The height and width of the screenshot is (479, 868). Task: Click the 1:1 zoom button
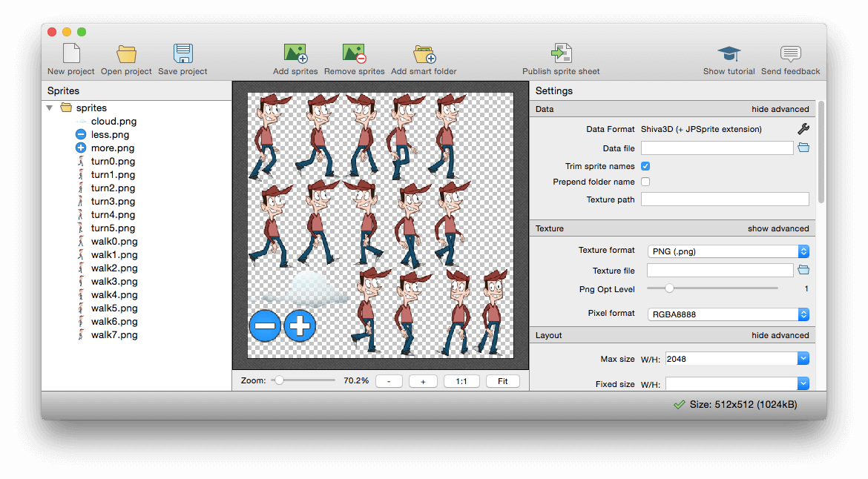461,381
